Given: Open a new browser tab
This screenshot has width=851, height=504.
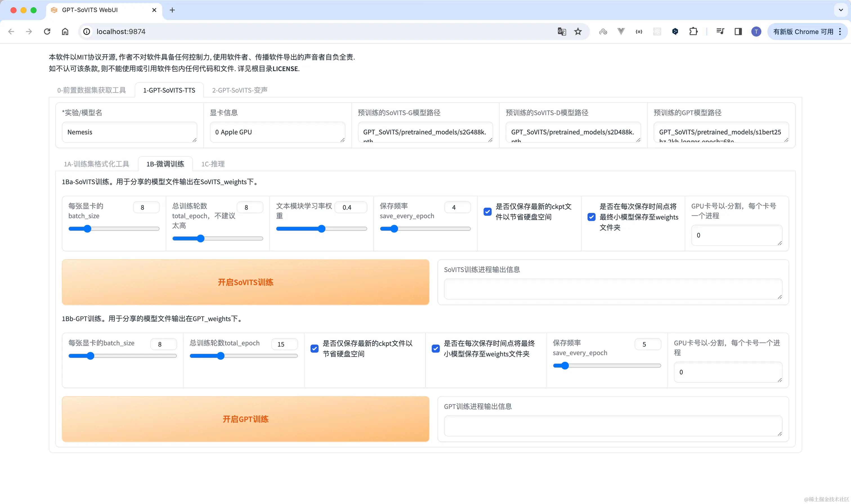Looking at the screenshot, I should [172, 10].
